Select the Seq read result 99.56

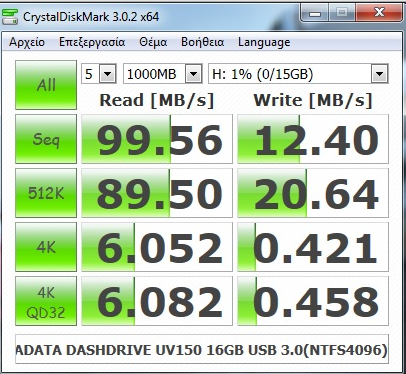click(x=157, y=139)
